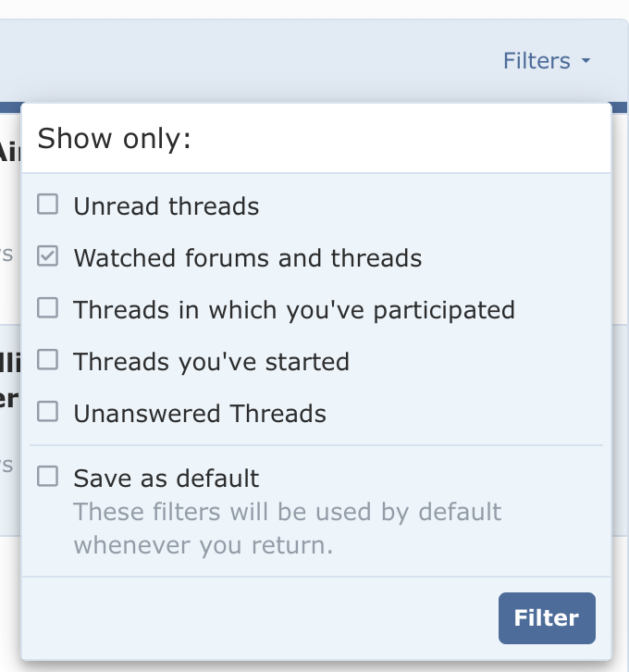Click the "Threads you've started" label
This screenshot has width=629, height=672.
(212, 361)
